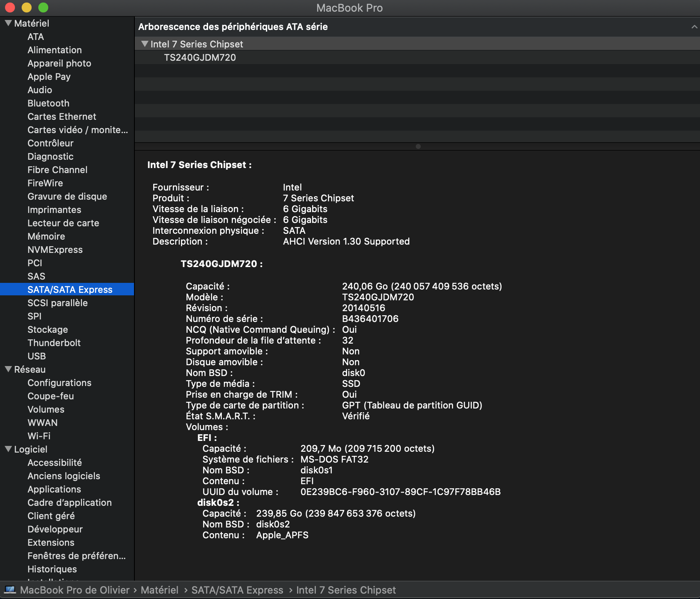Open the Bluetooth hardware section
The height and width of the screenshot is (599, 700).
coord(48,103)
